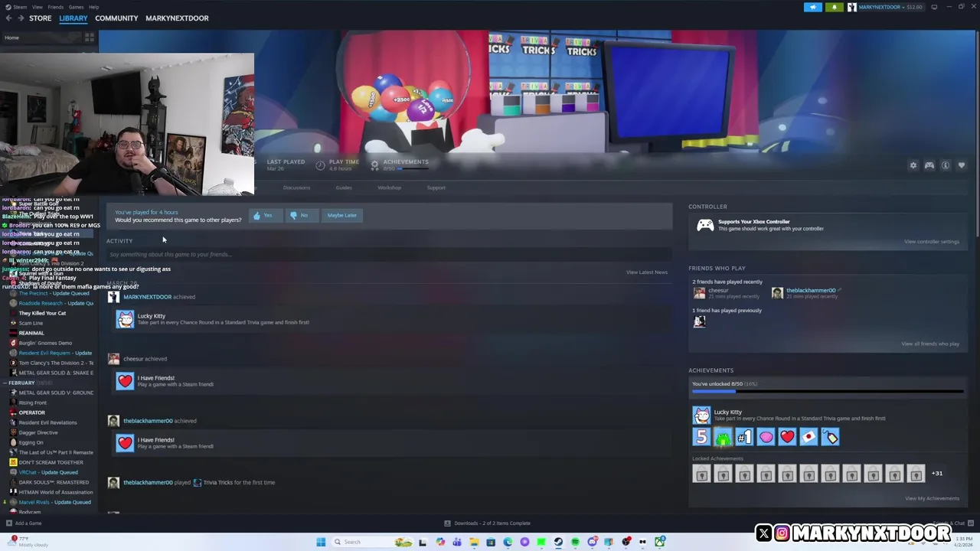
Task: Click cheesur's I Have Friends heart icon
Action: [x=125, y=381]
